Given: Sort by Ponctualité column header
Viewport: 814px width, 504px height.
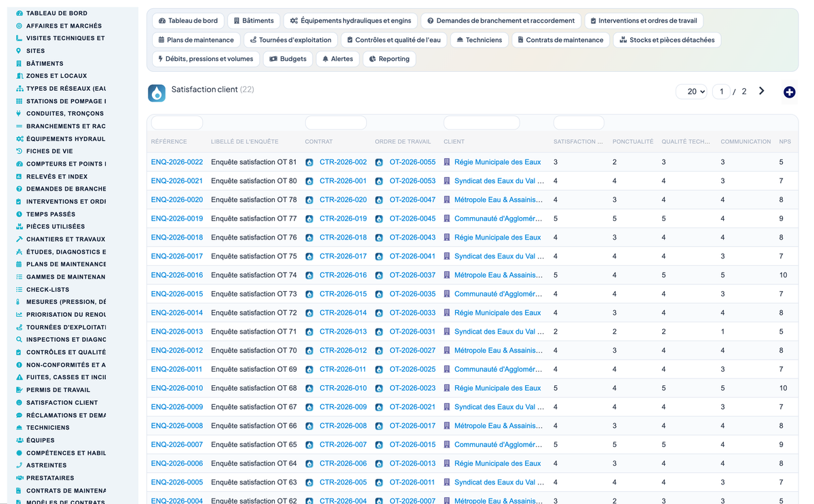Looking at the screenshot, I should point(633,142).
